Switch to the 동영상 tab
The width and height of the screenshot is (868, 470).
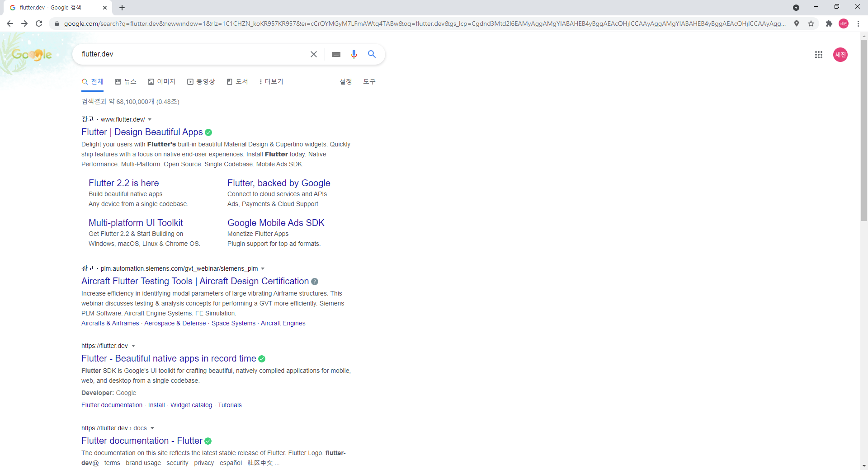pos(201,82)
